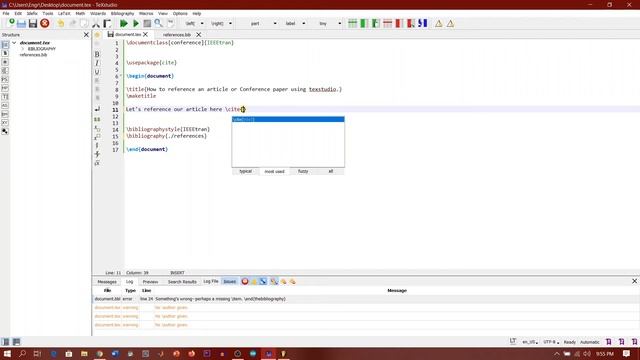The height and width of the screenshot is (360, 640).
Task: Remove a table row with the red grid icon
Action: [x=387, y=24]
